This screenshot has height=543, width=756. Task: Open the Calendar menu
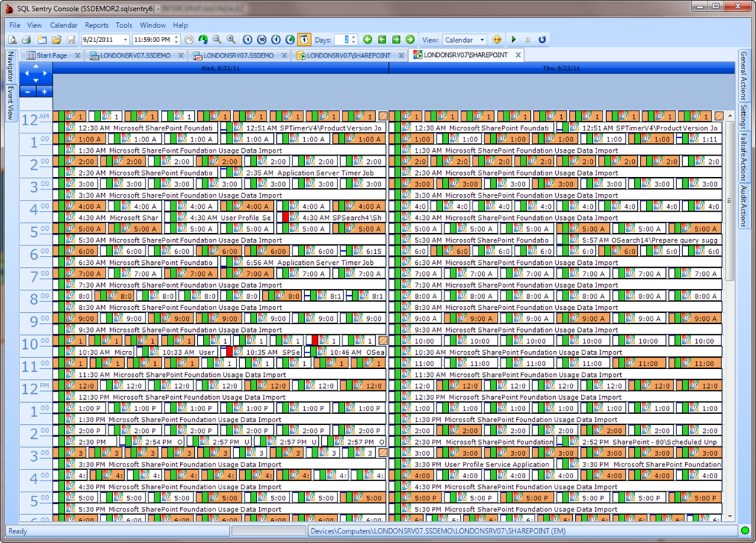[x=63, y=26]
